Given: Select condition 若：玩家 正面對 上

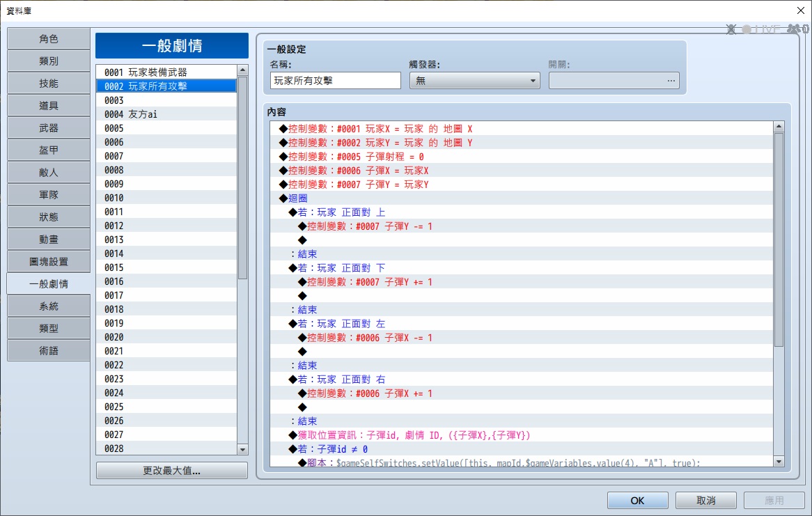Looking at the screenshot, I should tap(522, 212).
